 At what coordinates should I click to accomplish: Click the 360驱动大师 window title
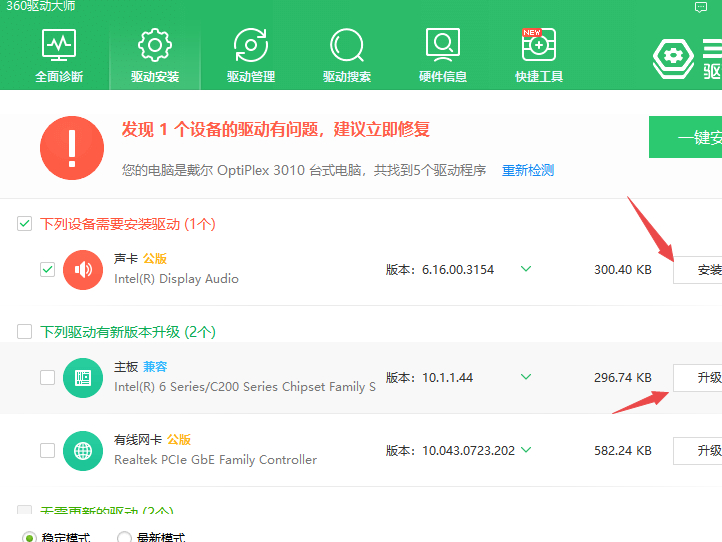[x=41, y=6]
